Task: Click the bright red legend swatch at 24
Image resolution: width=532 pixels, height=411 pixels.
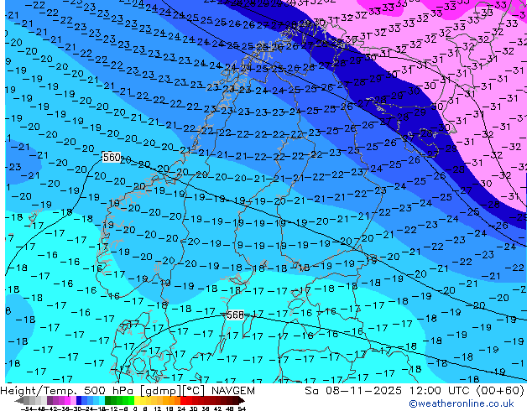Action: (183, 400)
